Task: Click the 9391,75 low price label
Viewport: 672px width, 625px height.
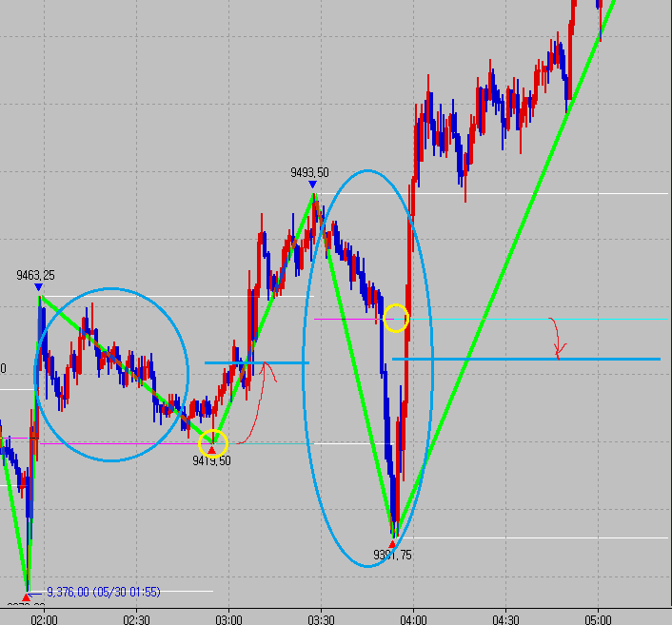Action: [392, 556]
